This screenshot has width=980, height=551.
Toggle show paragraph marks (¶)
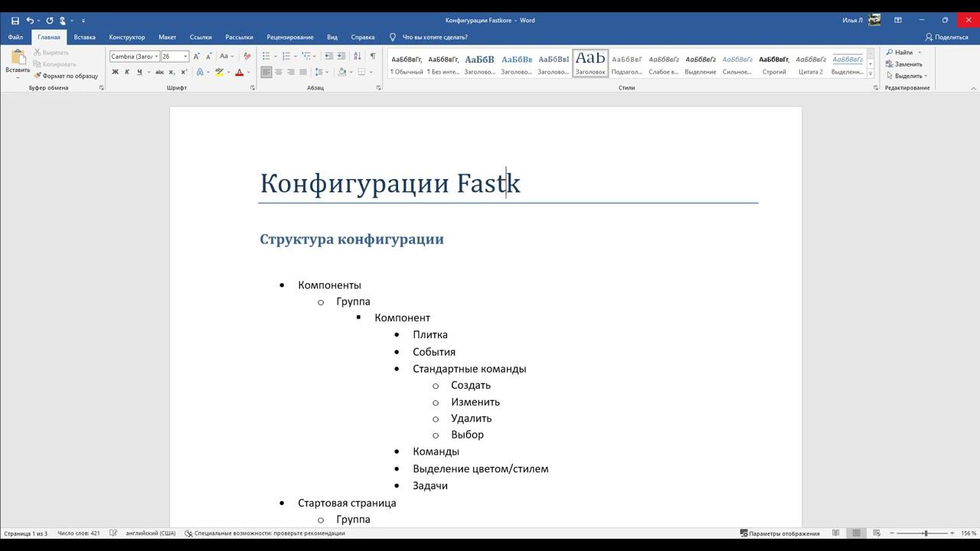tap(373, 56)
